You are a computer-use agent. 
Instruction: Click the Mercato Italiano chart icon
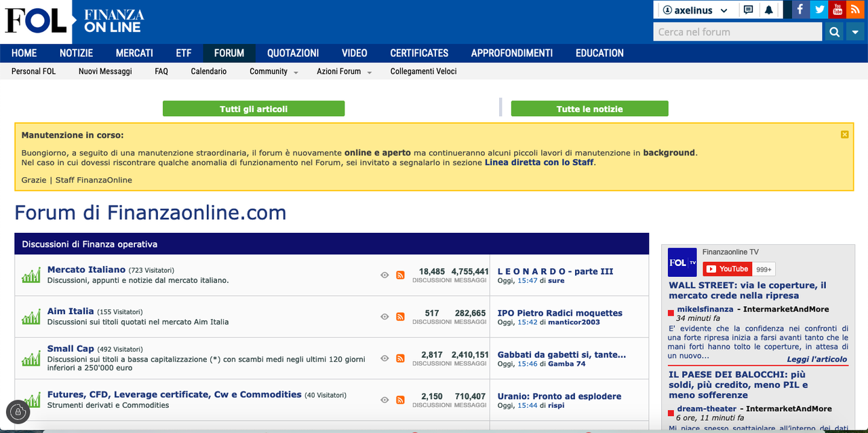pyautogui.click(x=31, y=275)
